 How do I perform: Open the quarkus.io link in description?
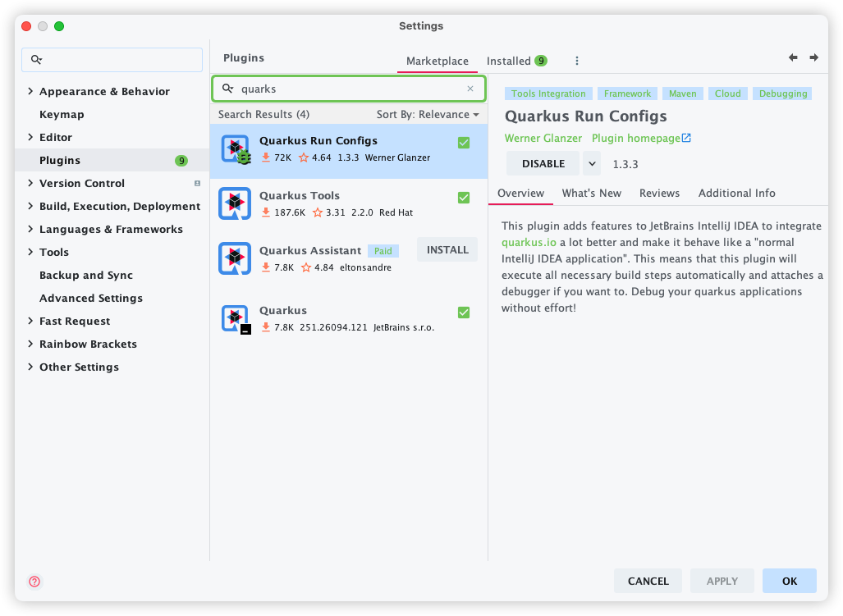(x=529, y=243)
